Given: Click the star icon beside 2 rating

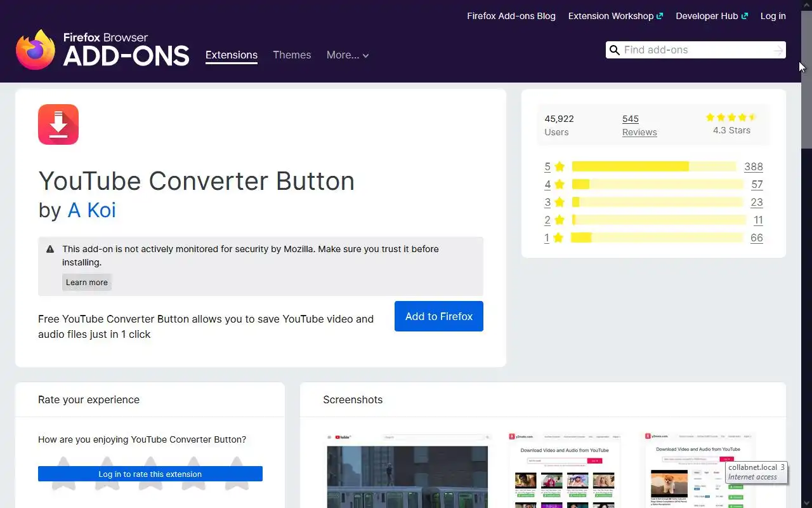Looking at the screenshot, I should pyautogui.click(x=559, y=220).
